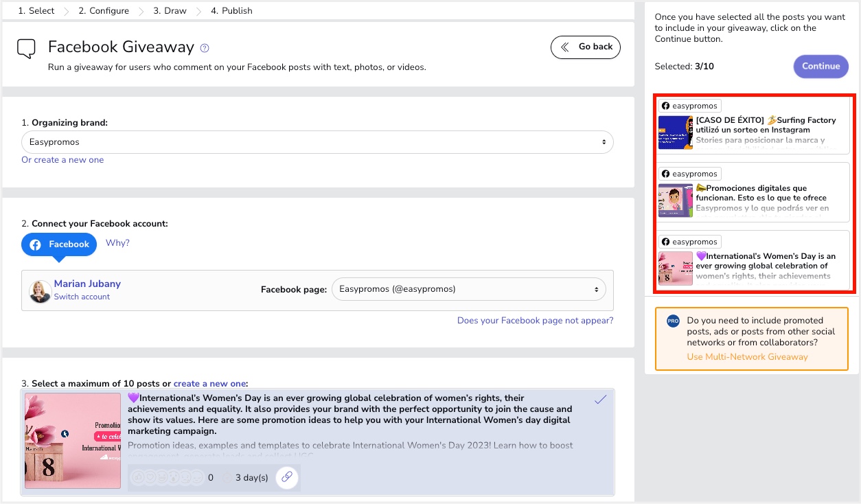Click the speech bubble icon beside Facebook Giveaway title

coord(26,49)
